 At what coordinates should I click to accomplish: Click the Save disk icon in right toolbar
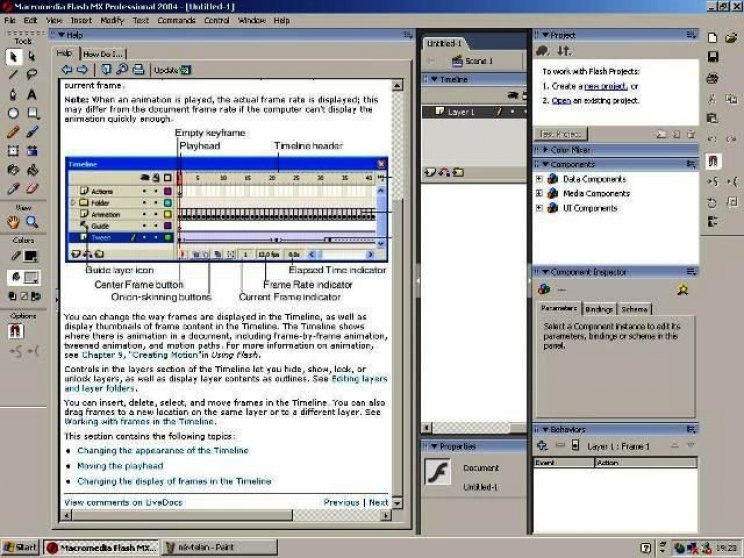coord(713,57)
